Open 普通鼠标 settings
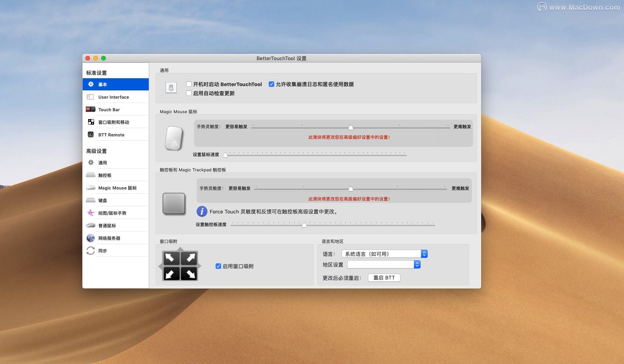 coord(116,225)
